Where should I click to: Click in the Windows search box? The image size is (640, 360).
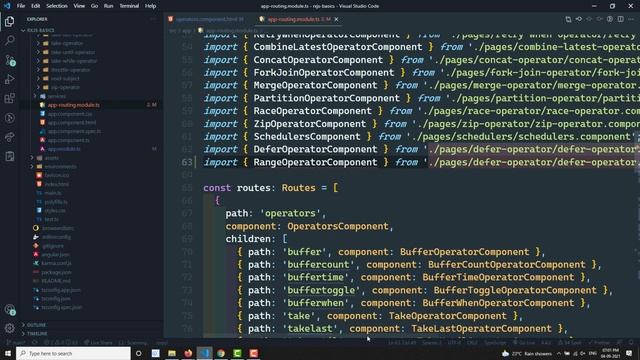click(x=73, y=353)
